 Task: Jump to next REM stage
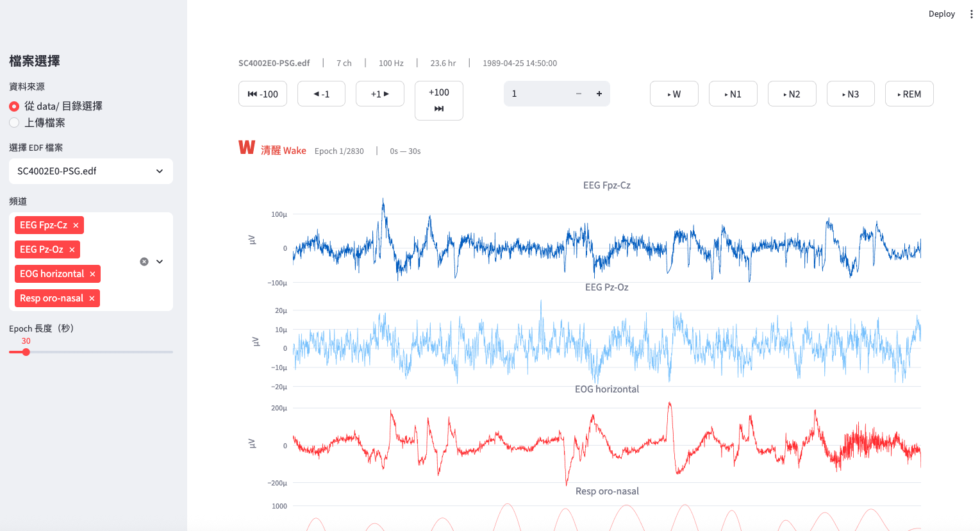pos(909,94)
